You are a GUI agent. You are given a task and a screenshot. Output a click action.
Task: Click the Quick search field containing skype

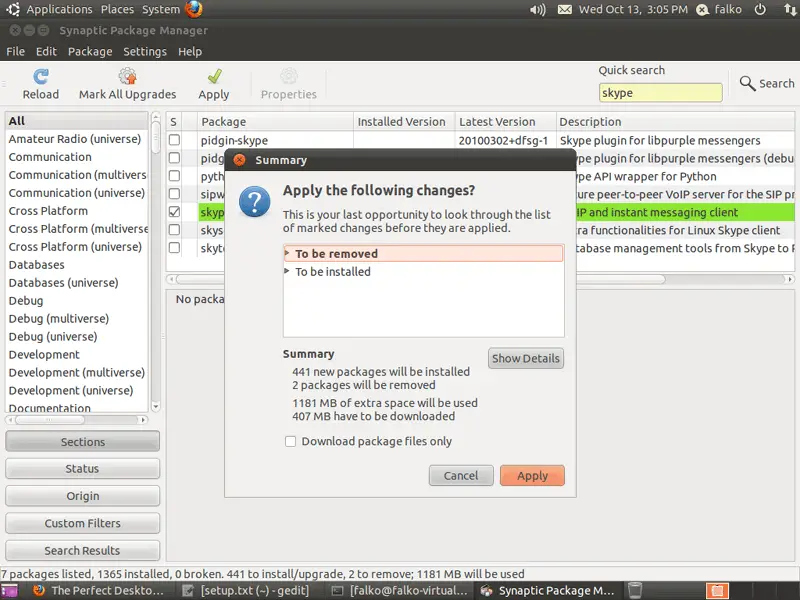661,93
